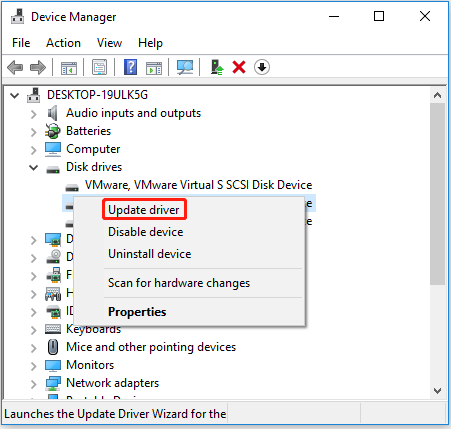Click the red X Uninstall device icon
This screenshot has width=451, height=429.
click(x=239, y=67)
